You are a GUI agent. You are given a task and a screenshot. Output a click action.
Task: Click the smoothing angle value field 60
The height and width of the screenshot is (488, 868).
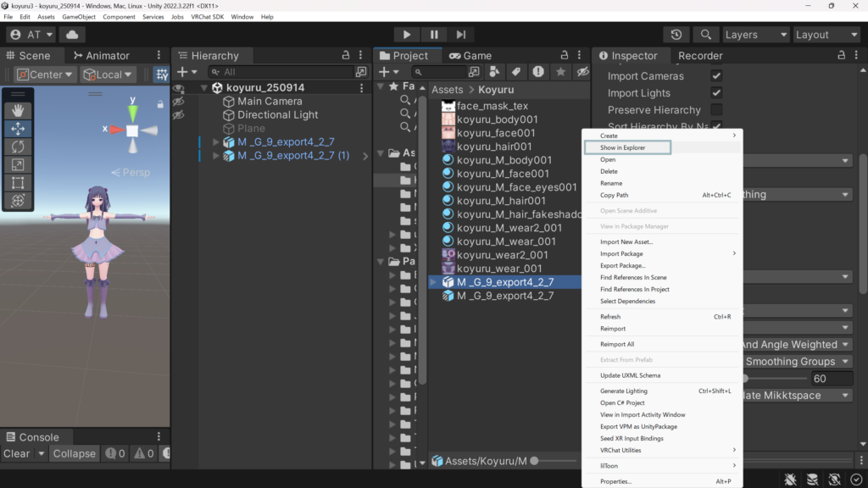pyautogui.click(x=832, y=379)
